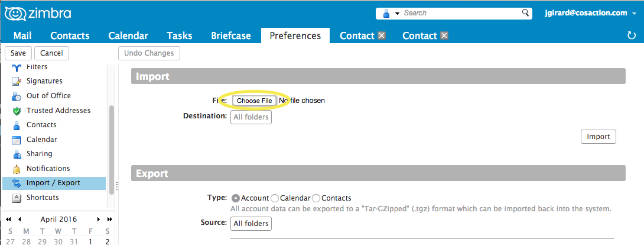Close the first Contact tab
This screenshot has height=245, width=644.
tap(382, 36)
